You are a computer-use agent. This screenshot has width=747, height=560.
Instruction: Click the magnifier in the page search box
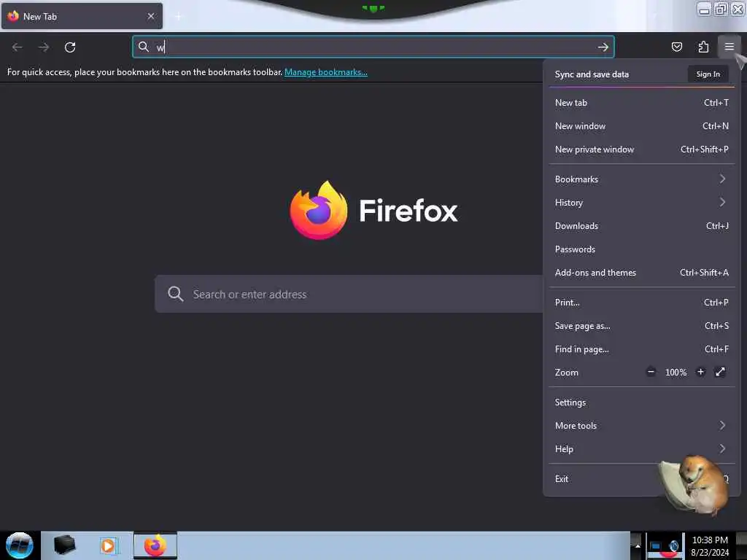[175, 294]
